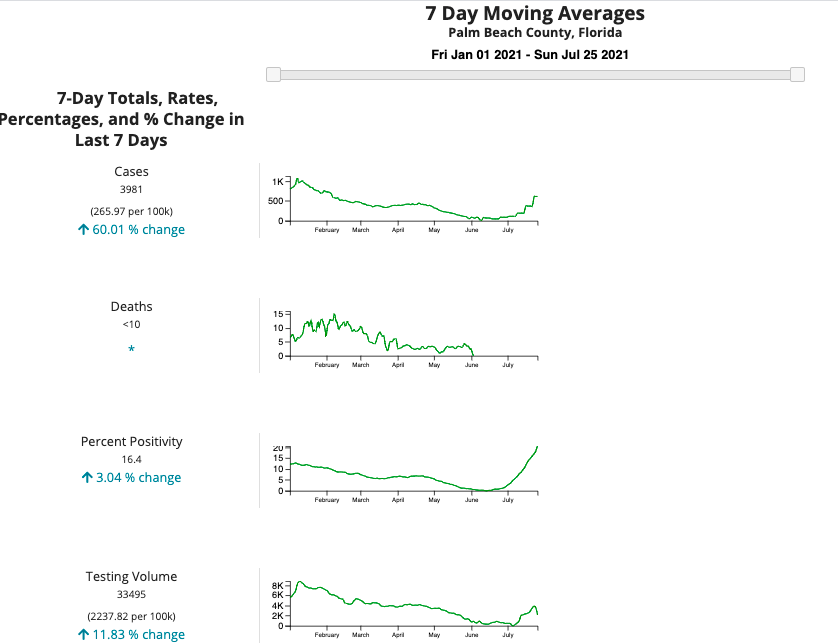Image resolution: width=838 pixels, height=644 pixels.
Task: Click the up arrow beside 3.04 % change
Action: pyautogui.click(x=87, y=478)
